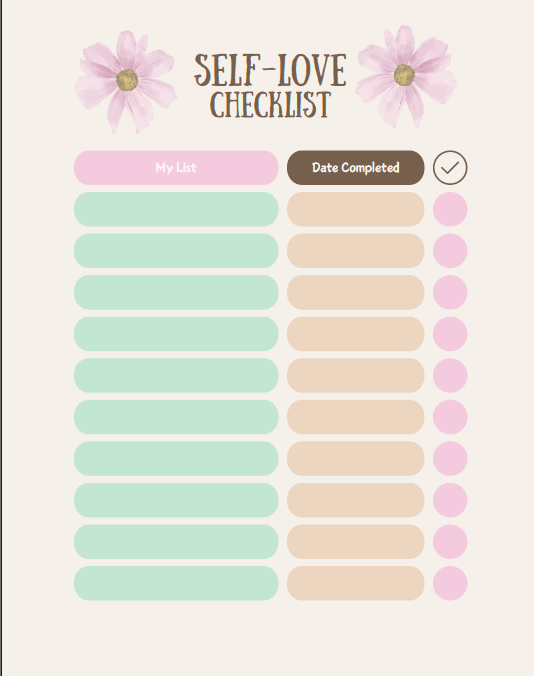Select the left pink flower illustration
This screenshot has width=534, height=676.
coord(125,81)
